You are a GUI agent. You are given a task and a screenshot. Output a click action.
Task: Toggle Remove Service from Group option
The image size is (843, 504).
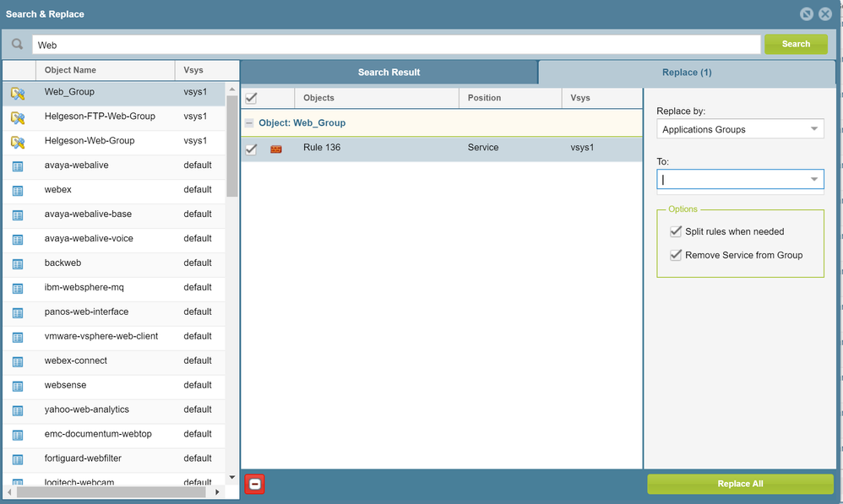676,255
